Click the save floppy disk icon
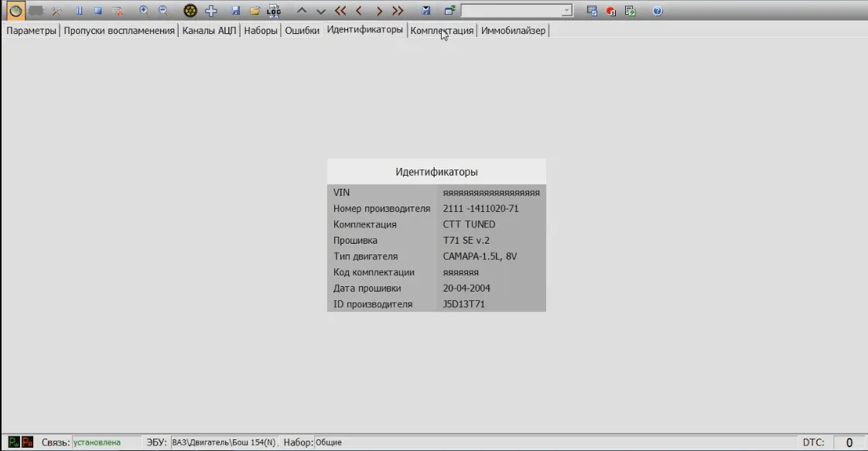868x451 pixels. click(235, 11)
